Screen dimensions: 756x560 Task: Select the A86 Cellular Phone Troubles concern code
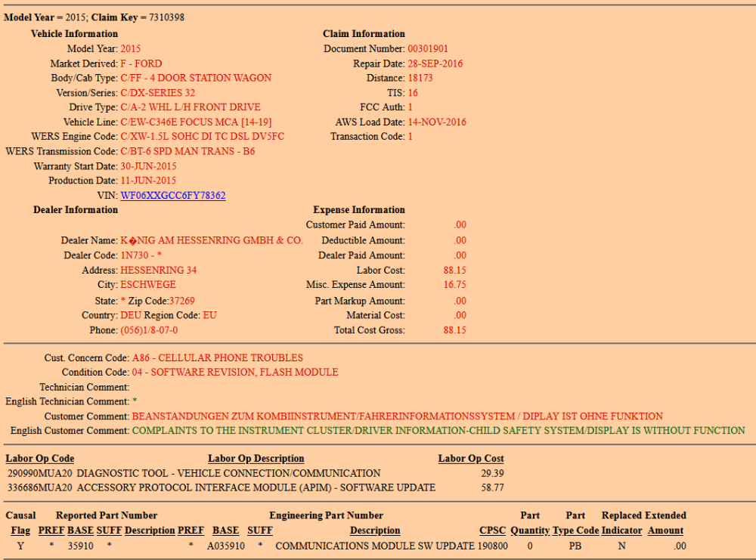[x=218, y=358]
